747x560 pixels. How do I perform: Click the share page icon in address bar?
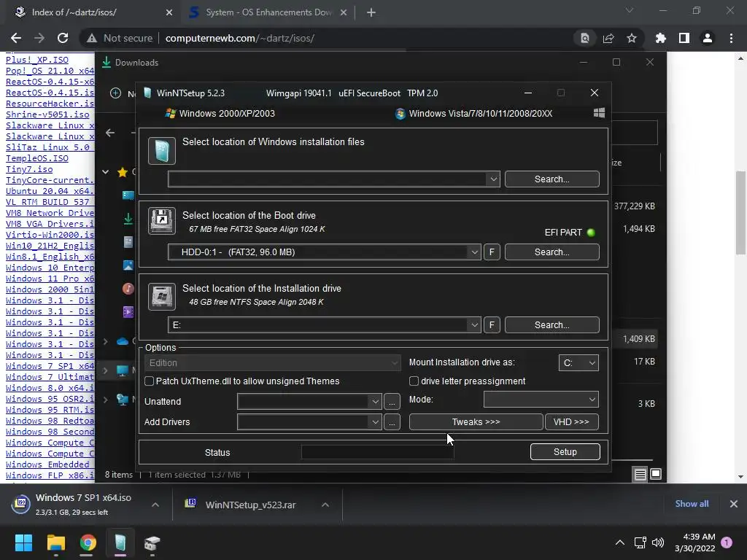point(608,38)
